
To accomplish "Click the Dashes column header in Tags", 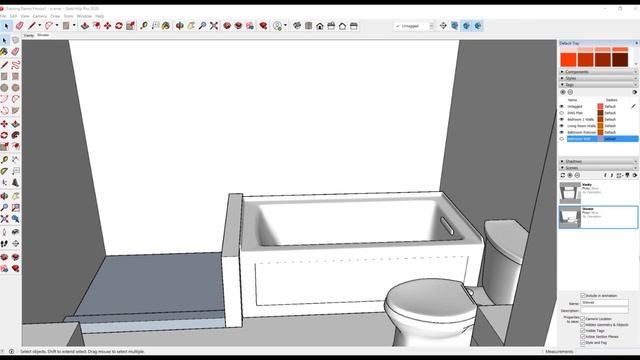I will click(611, 100).
